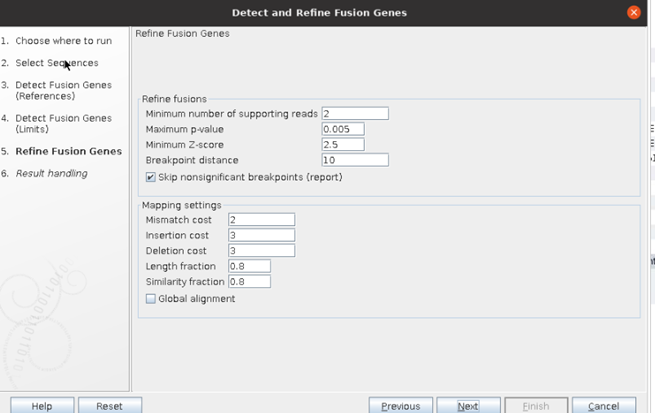Focus the Minimum Z-score field
The width and height of the screenshot is (655, 413).
point(343,144)
